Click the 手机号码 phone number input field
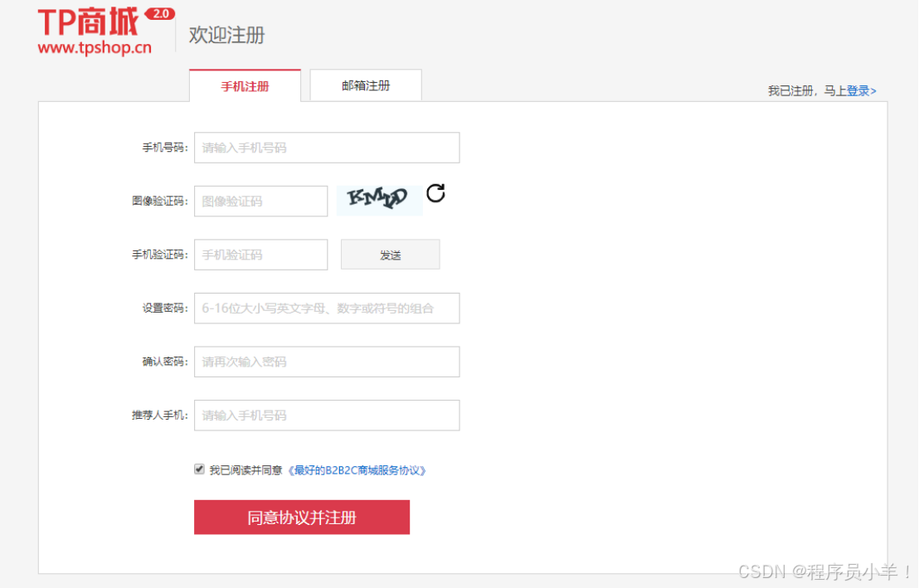 coord(326,147)
